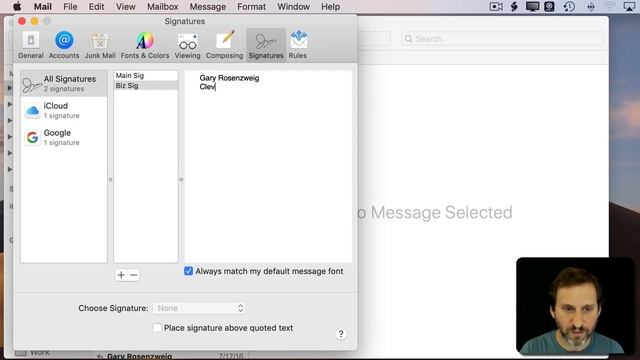The width and height of the screenshot is (640, 360).
Task: Toggle Place signature above quoted text
Action: point(157,328)
